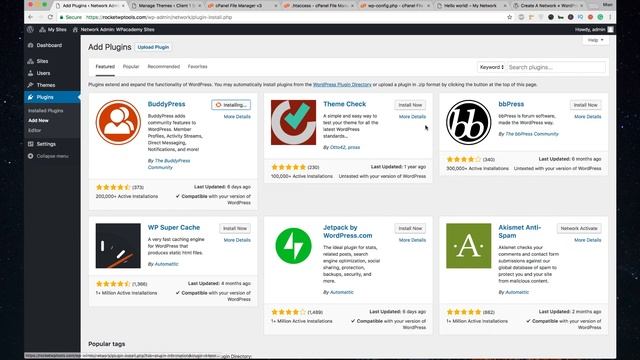Click the BuddyPress Installing button

point(231,105)
